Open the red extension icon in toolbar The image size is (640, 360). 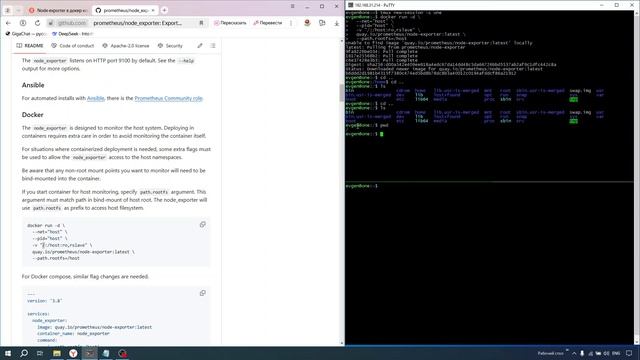(307, 23)
